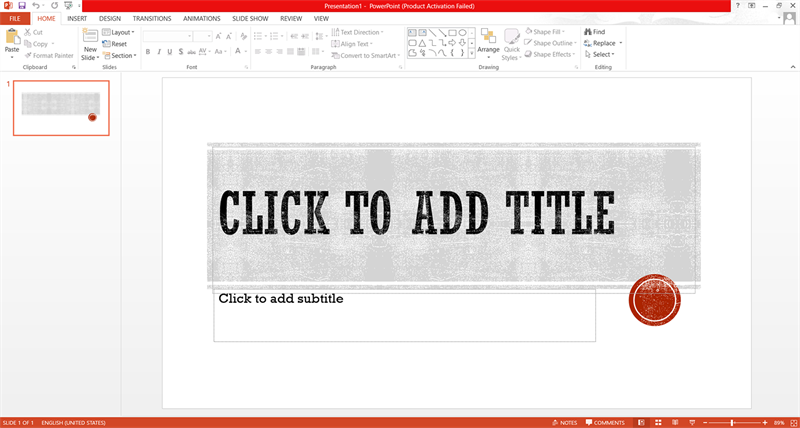800x428 pixels.
Task: Decrease font size with shrink font icon
Action: point(229,36)
